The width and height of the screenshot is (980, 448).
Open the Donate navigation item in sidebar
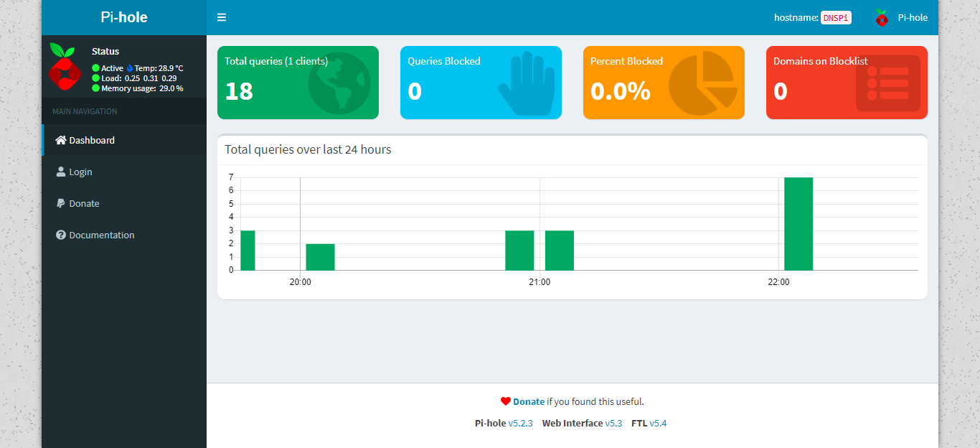tap(124, 203)
